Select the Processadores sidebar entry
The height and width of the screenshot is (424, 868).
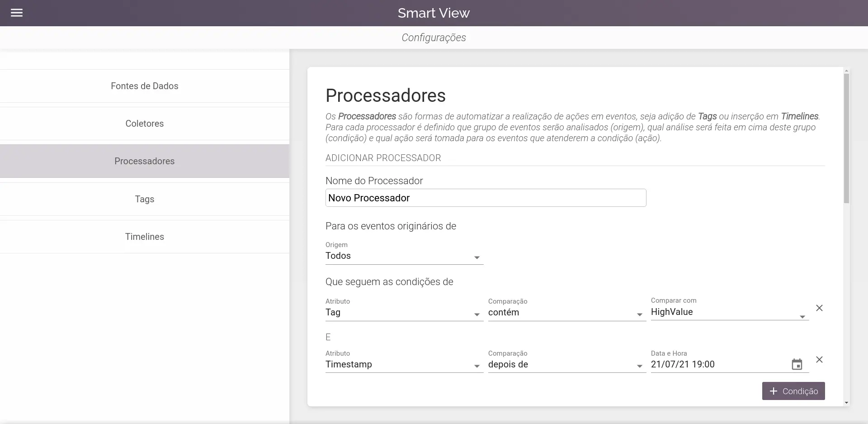[x=144, y=161]
